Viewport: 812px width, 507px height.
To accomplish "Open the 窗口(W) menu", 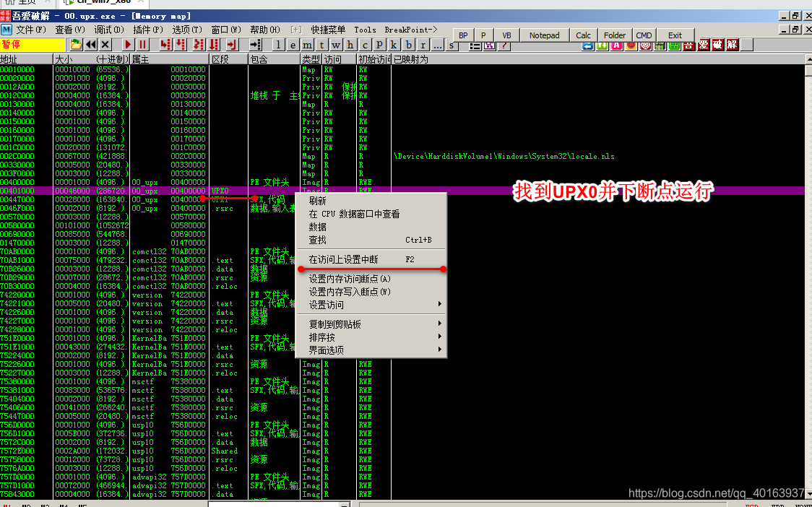I will [x=226, y=30].
